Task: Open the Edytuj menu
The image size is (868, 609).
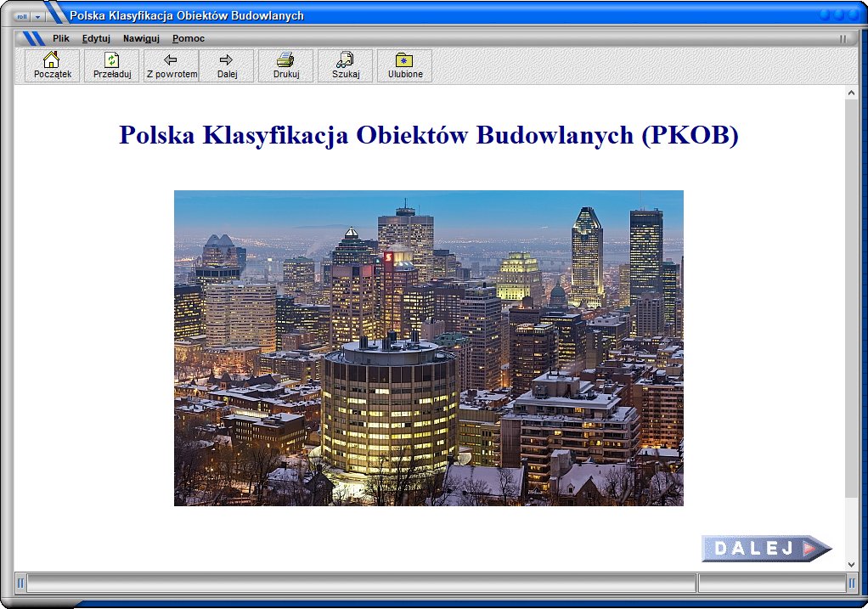Action: 96,38
